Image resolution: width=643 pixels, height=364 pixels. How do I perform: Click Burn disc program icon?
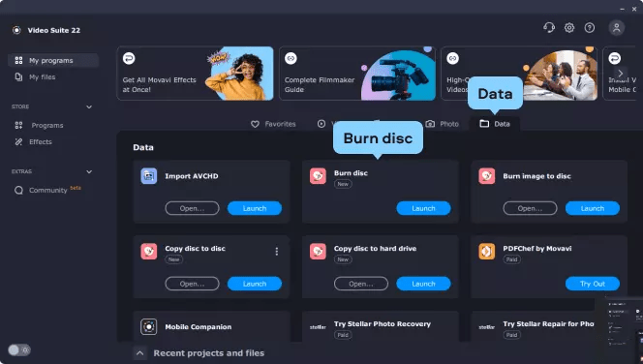[x=318, y=176]
